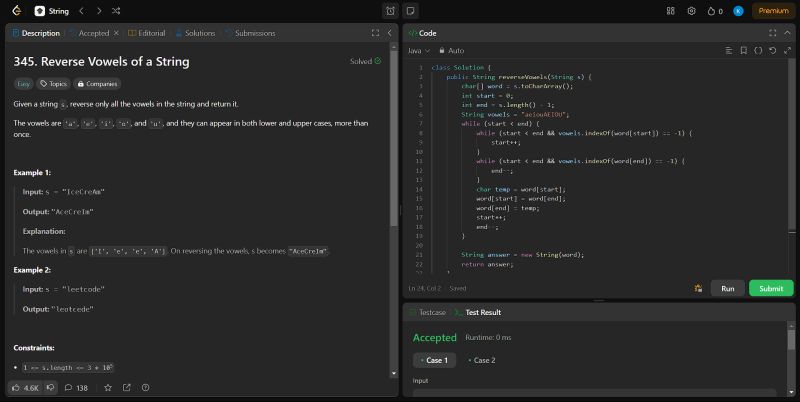
Task: Open the notes icon in top bar
Action: pos(410,11)
